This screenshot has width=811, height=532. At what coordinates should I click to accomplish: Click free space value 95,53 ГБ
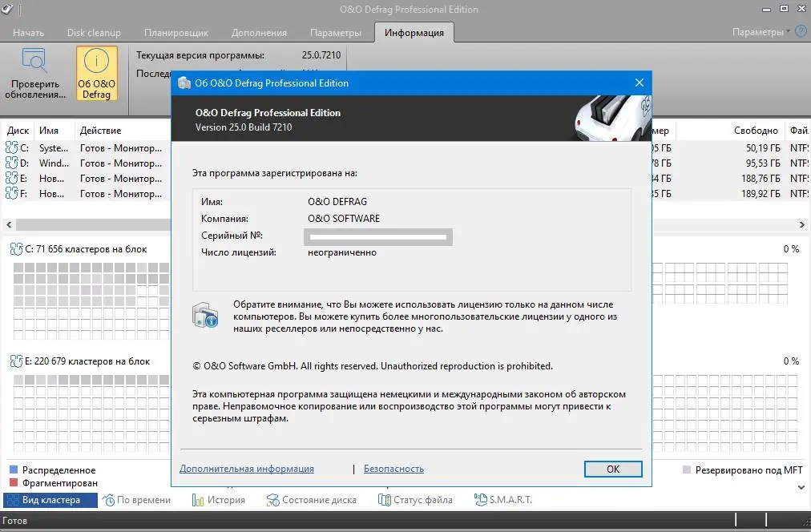tap(763, 163)
